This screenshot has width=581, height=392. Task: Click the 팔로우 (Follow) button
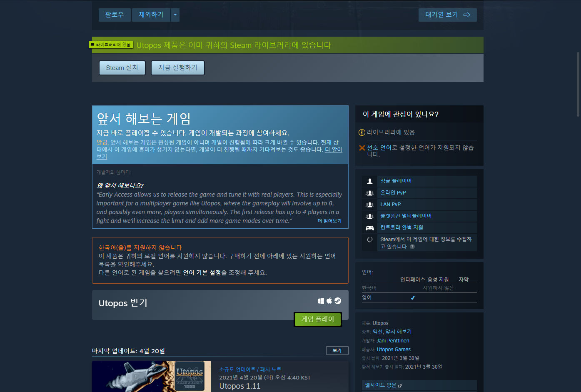pyautogui.click(x=115, y=15)
